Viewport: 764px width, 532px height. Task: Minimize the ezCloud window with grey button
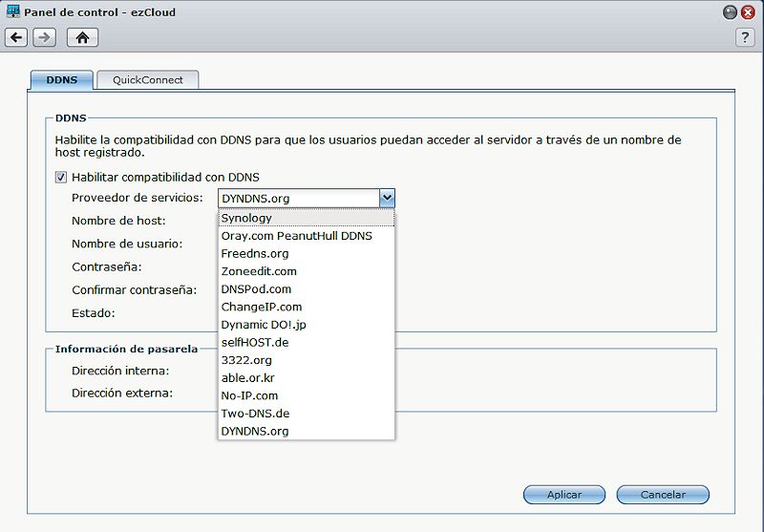(730, 12)
